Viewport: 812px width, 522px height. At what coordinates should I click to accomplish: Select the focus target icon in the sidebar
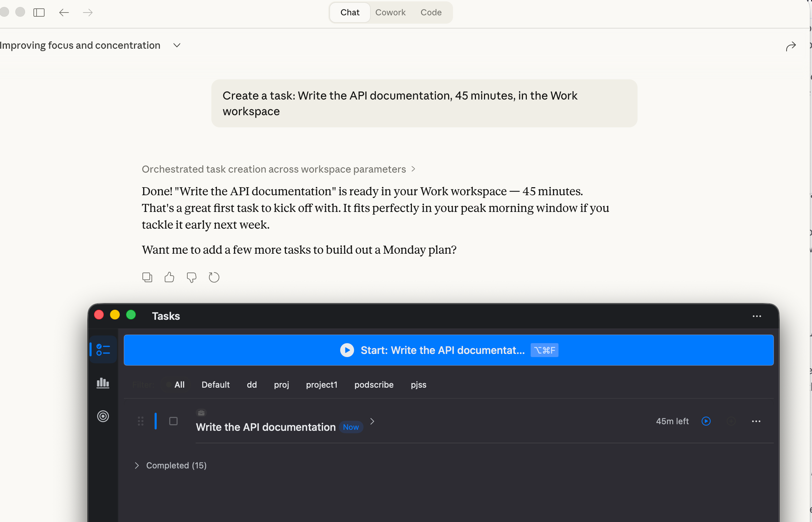pos(103,416)
